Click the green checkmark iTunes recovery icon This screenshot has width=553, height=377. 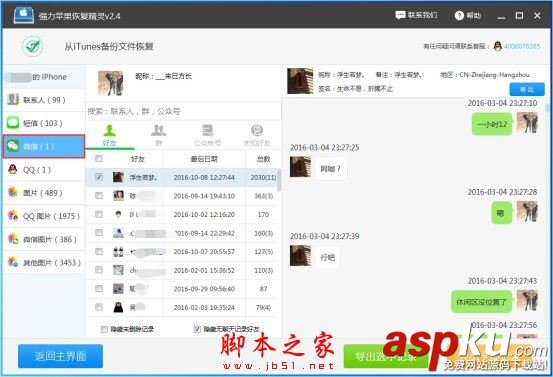coord(33,46)
